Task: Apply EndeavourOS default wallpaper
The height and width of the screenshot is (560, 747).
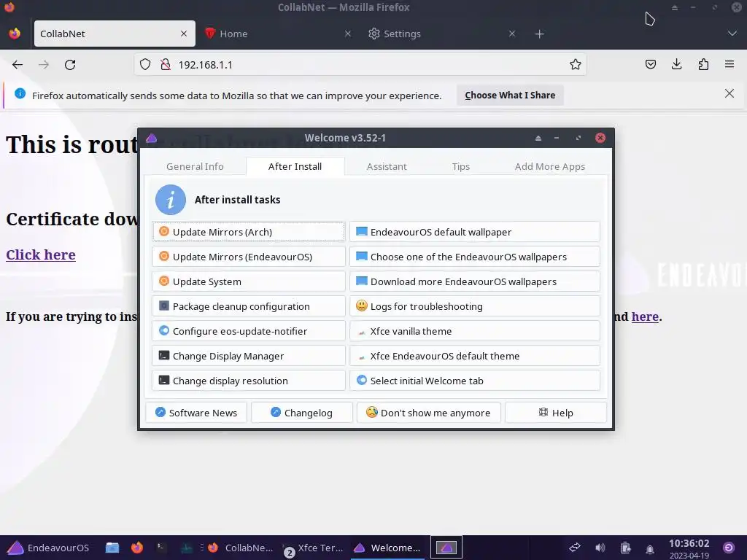Action: (x=474, y=232)
